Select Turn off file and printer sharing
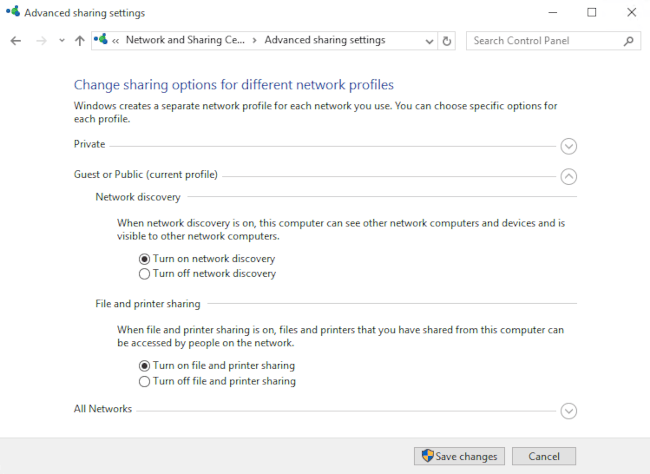 tap(145, 381)
